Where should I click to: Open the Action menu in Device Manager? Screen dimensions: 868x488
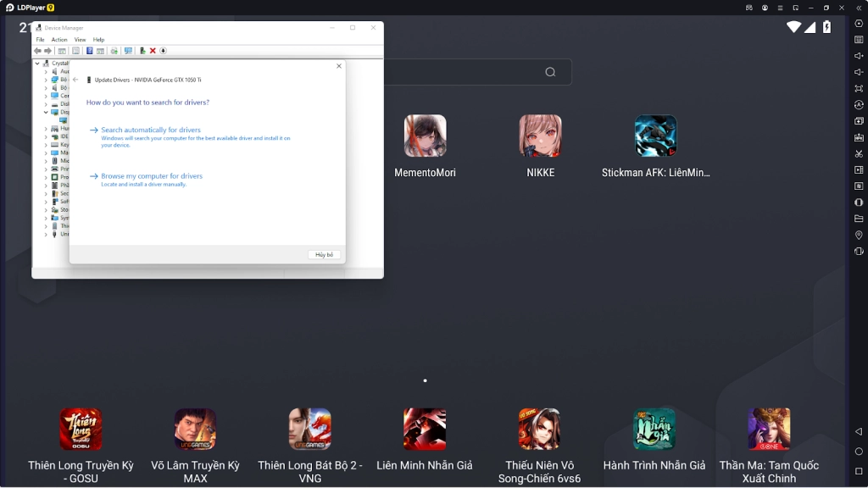[x=59, y=40]
